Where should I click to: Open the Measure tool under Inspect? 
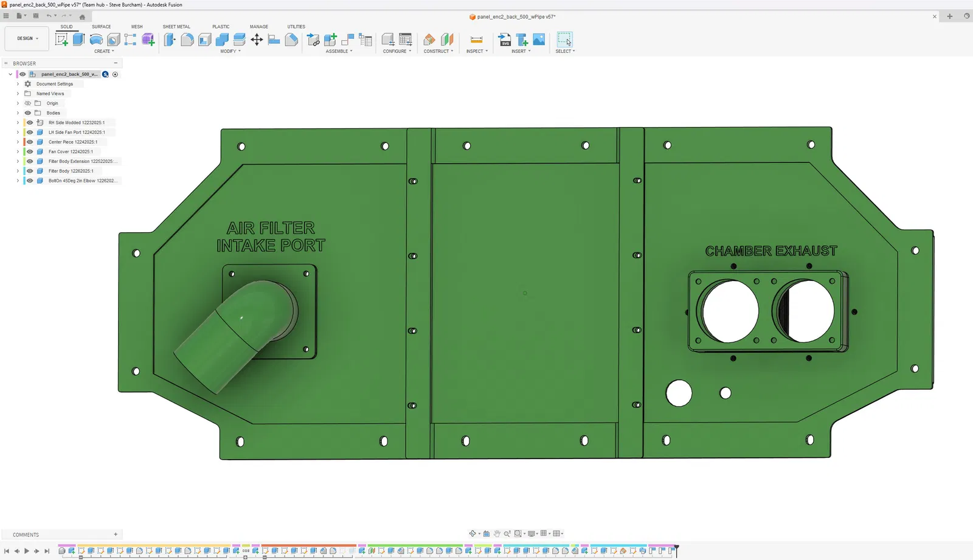click(x=476, y=40)
